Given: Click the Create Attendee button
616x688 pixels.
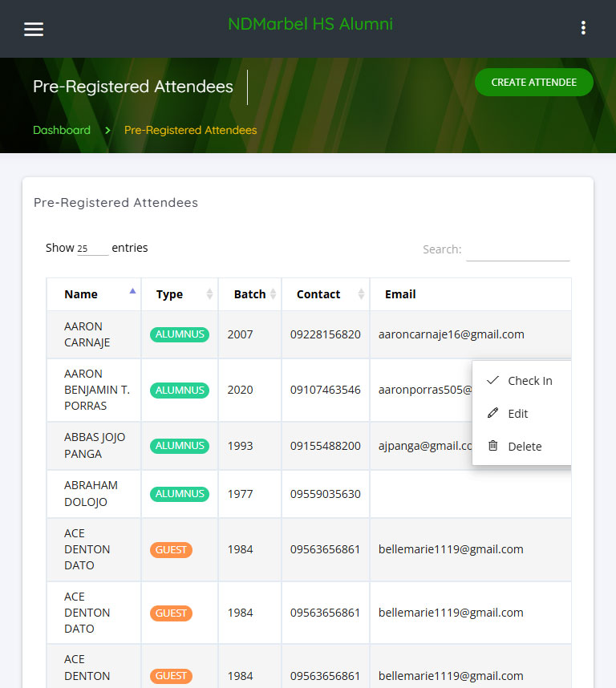Looking at the screenshot, I should 533,83.
